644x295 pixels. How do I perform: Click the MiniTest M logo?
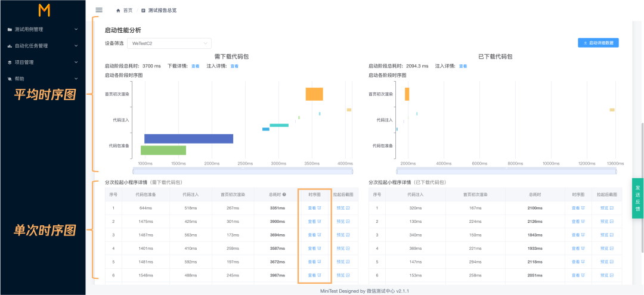(x=44, y=10)
